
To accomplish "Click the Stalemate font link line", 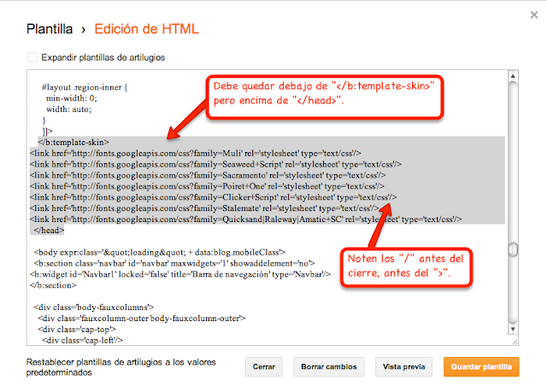I will 204,208.
